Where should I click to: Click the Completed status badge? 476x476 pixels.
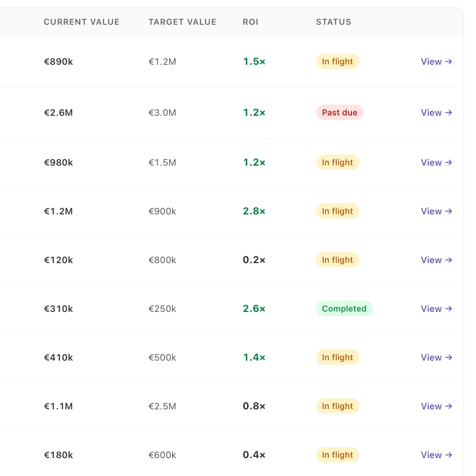pyautogui.click(x=344, y=309)
